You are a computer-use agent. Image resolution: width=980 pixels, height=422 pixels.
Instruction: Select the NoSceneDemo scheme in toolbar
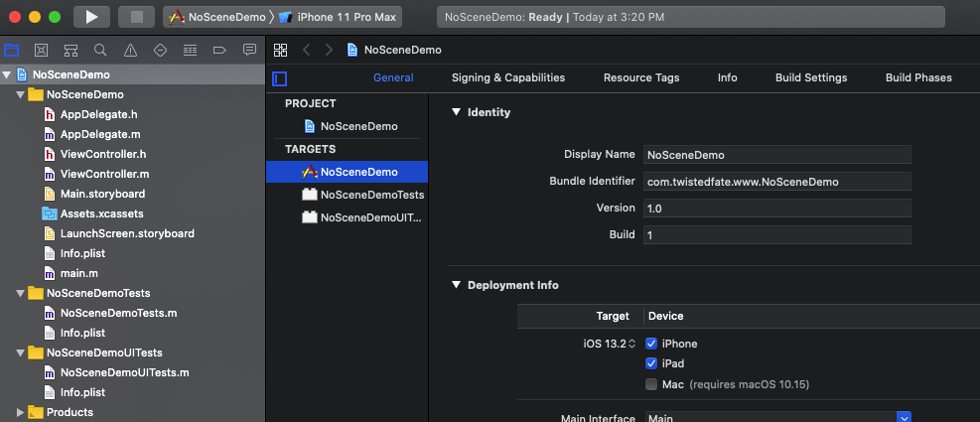tap(218, 17)
